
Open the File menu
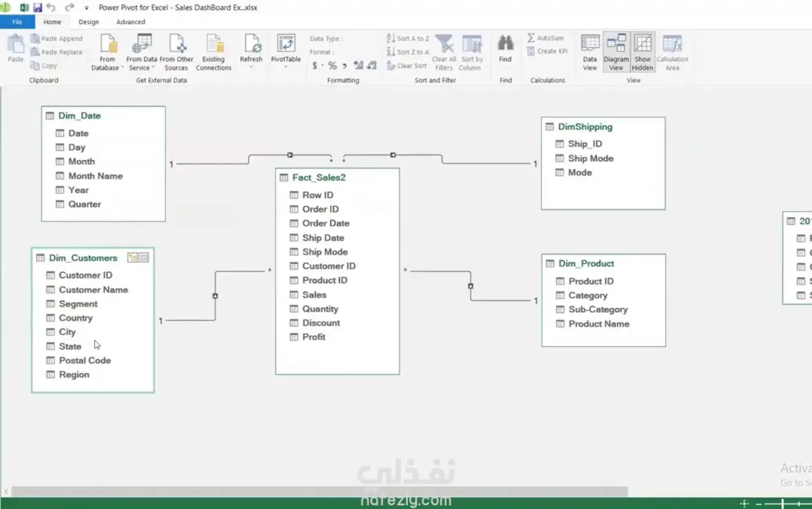(17, 22)
